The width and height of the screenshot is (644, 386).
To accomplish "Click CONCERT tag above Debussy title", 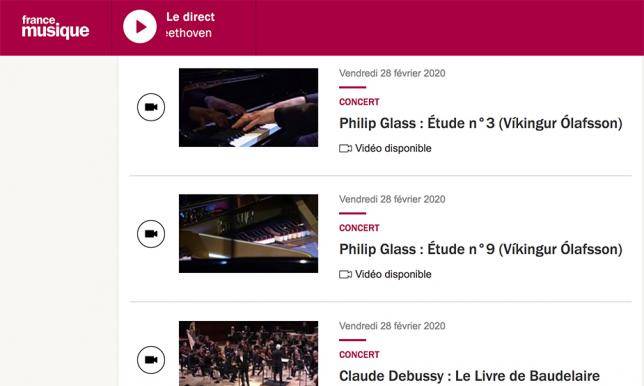I will [x=359, y=354].
